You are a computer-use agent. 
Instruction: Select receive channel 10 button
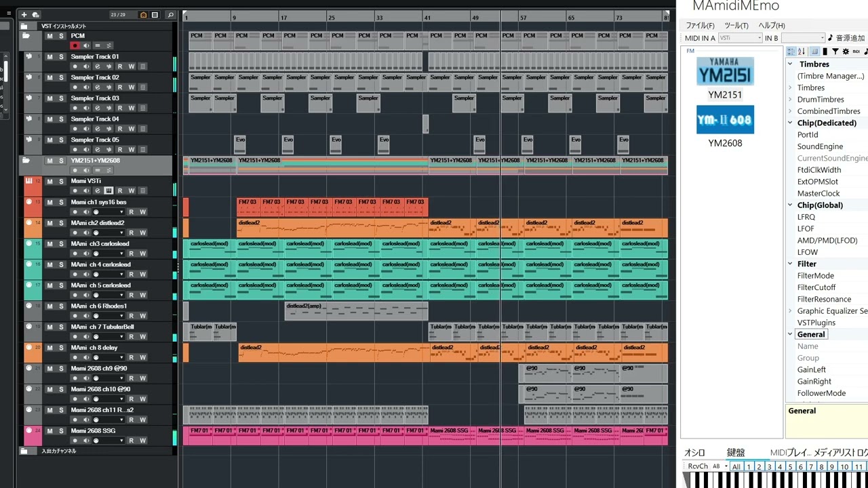pyautogui.click(x=844, y=466)
